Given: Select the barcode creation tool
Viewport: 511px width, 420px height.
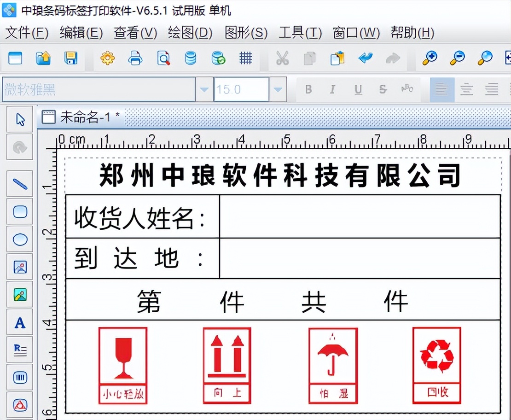Looking at the screenshot, I should tap(19, 377).
